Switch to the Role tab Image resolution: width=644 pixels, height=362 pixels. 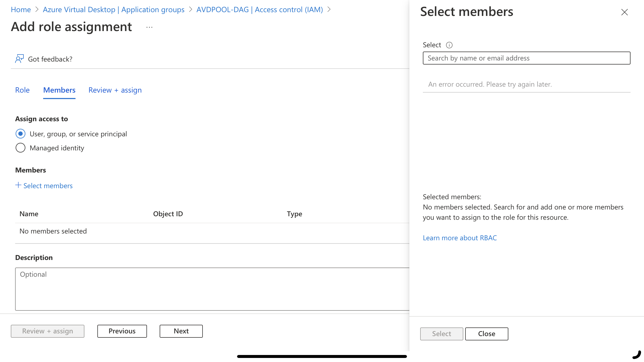point(22,90)
